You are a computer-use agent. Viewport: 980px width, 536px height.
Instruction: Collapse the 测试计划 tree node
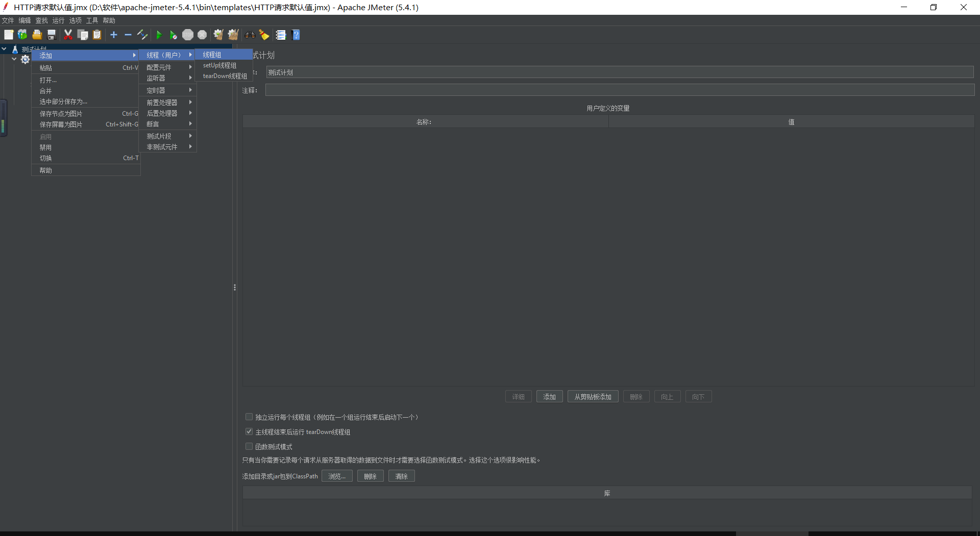[x=5, y=48]
